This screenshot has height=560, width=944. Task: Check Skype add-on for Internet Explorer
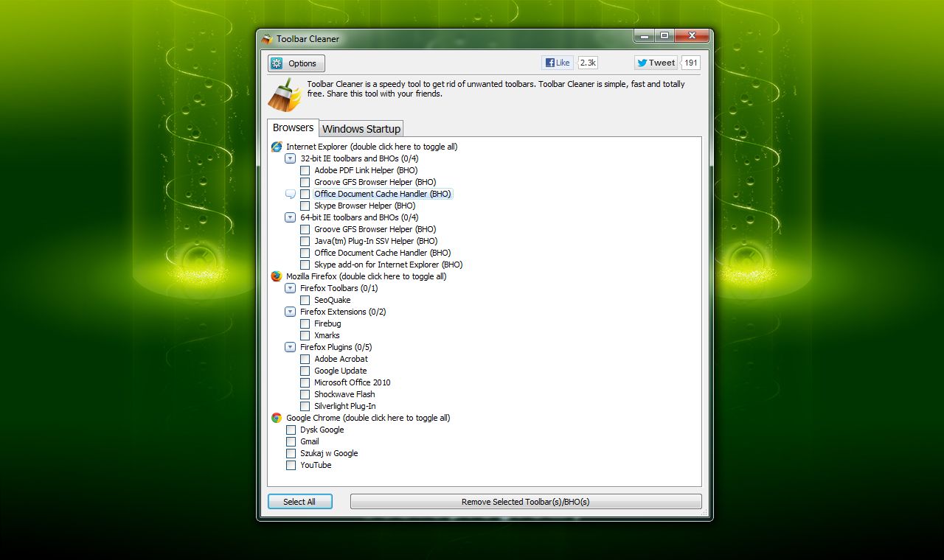305,265
